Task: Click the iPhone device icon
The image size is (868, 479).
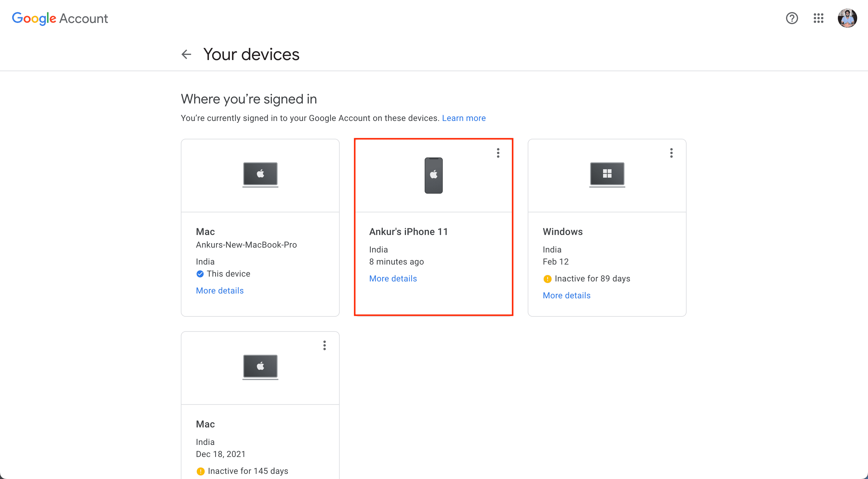Action: (434, 176)
